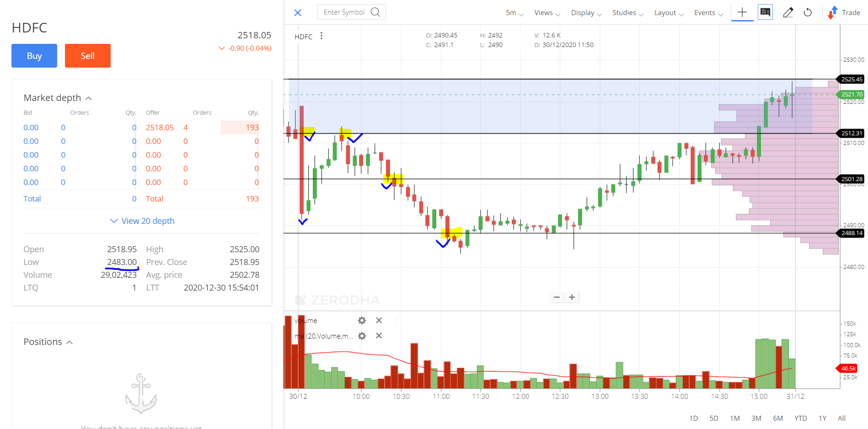Click the LTT timestamp 2020-12-30 15:54:01
868x429 pixels.
coord(221,288)
